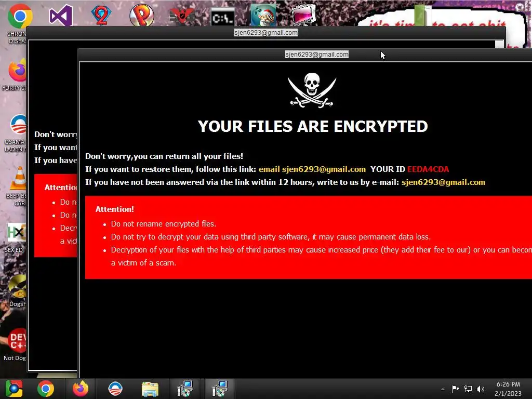Open the Chrome icon on the desktop
The height and width of the screenshot is (399, 532).
(20, 16)
